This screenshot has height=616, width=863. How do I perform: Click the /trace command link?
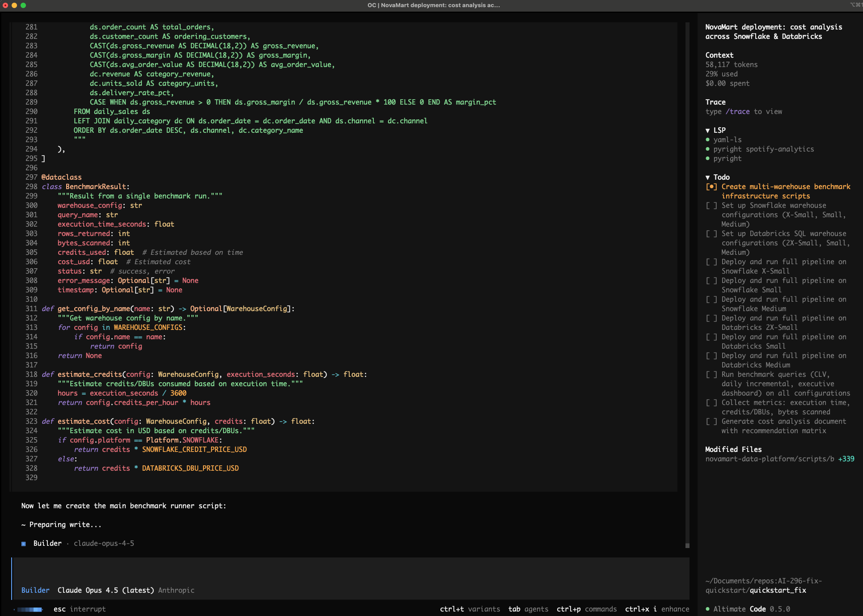[737, 112]
